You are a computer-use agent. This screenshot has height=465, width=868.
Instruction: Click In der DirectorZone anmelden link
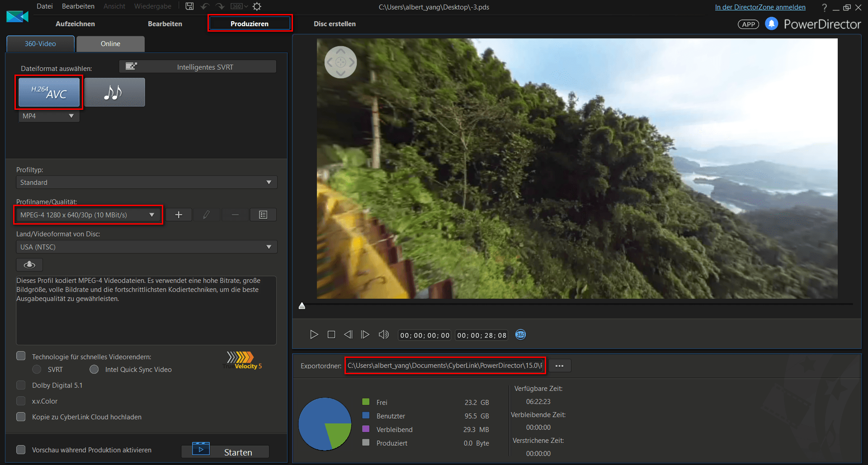click(x=760, y=7)
